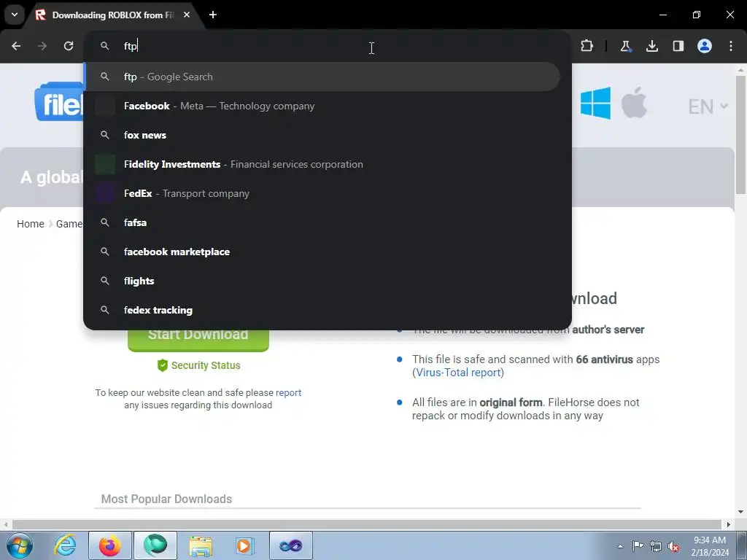Click the Windows platform logo
747x560 pixels.
pyautogui.click(x=595, y=103)
